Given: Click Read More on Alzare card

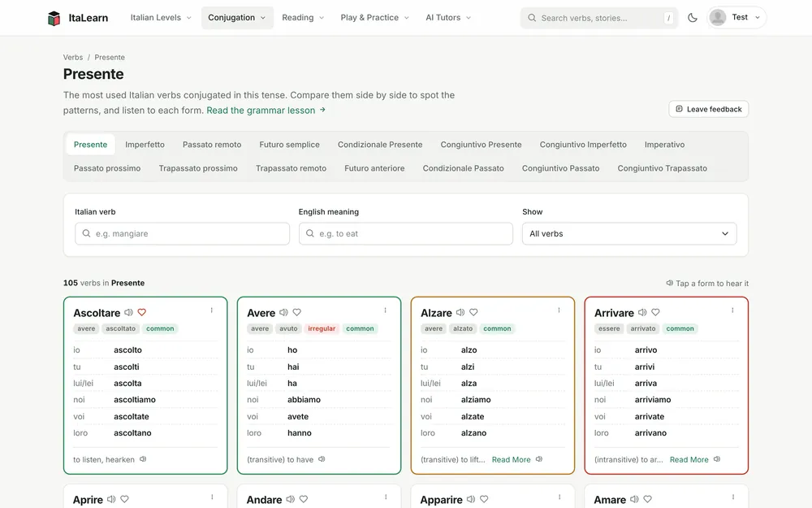Looking at the screenshot, I should click(511, 460).
